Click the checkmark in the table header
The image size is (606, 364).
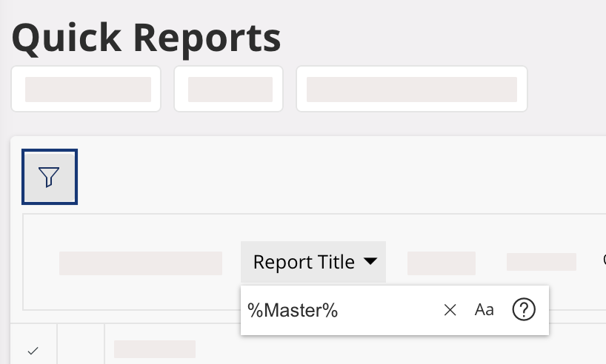click(x=33, y=351)
